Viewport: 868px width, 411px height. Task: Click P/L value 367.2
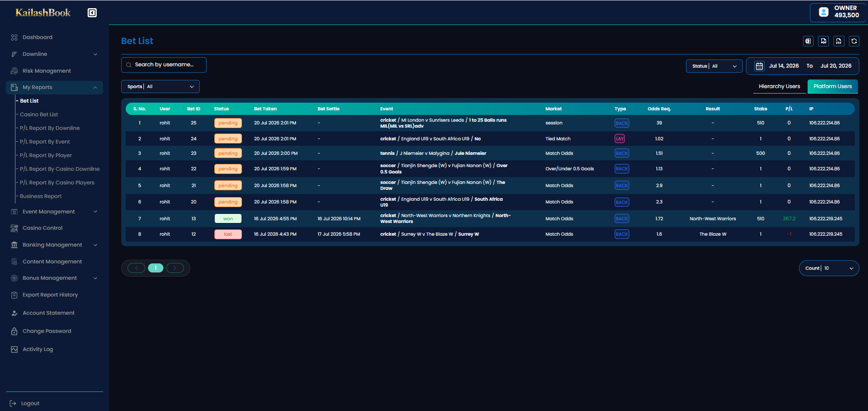[789, 219]
